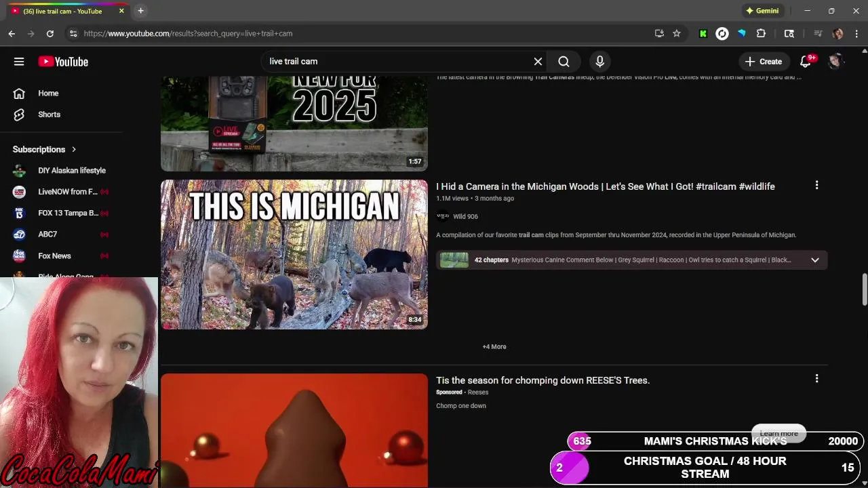Click the page vertical scrollbar thumb

pos(864,290)
